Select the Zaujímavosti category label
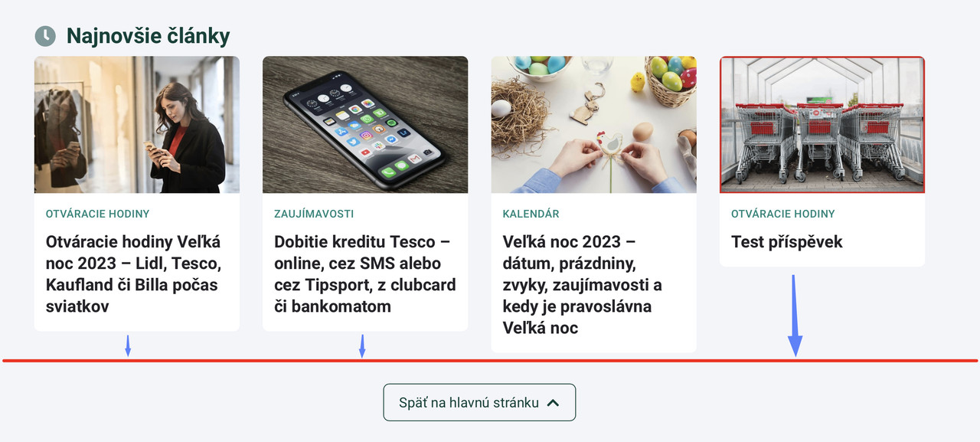Screen dimensions: 980x442 314,214
